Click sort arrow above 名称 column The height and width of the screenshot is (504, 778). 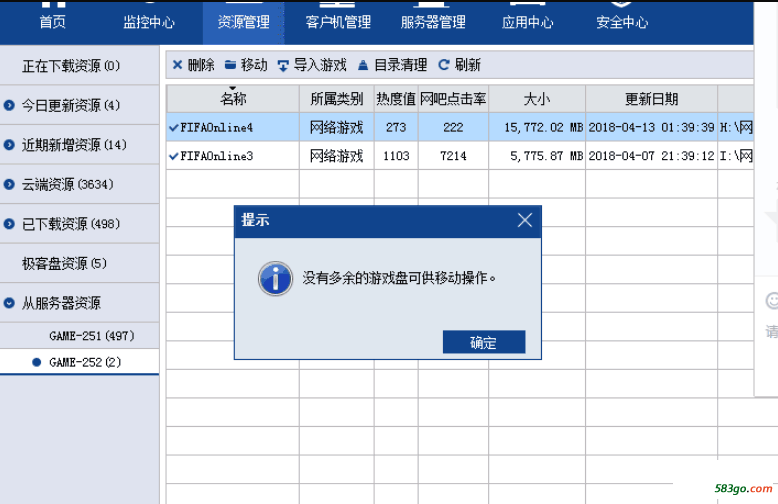(233, 88)
